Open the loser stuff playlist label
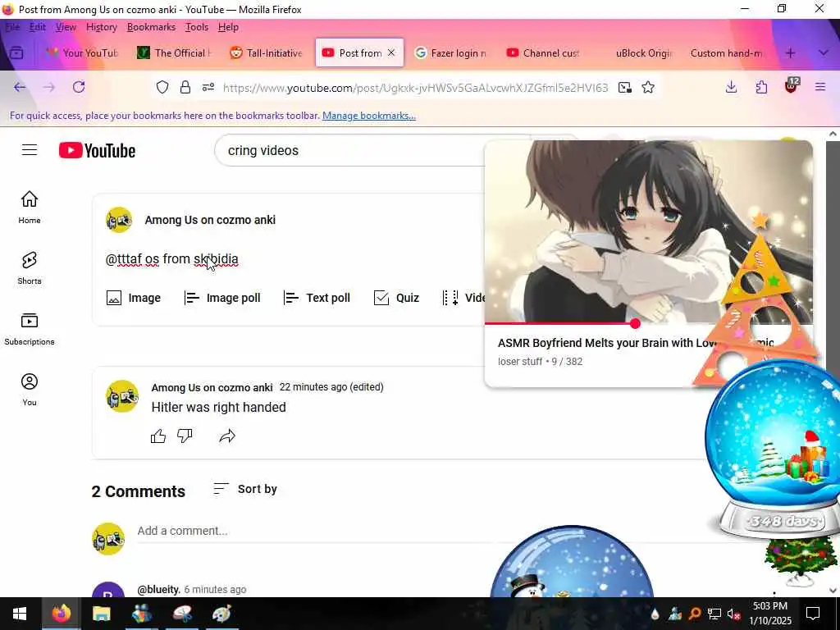This screenshot has width=840, height=630. [x=519, y=362]
